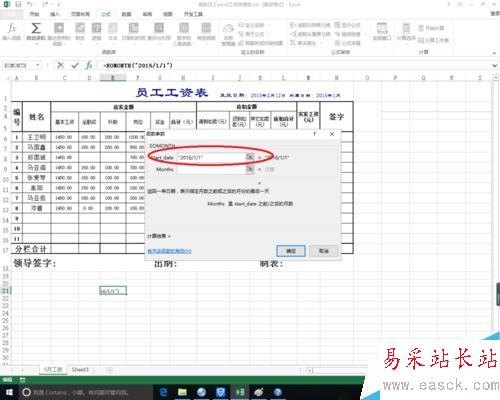The image size is (500, 400).
Task: Open the Recently Used functions icon
Action: click(59, 28)
